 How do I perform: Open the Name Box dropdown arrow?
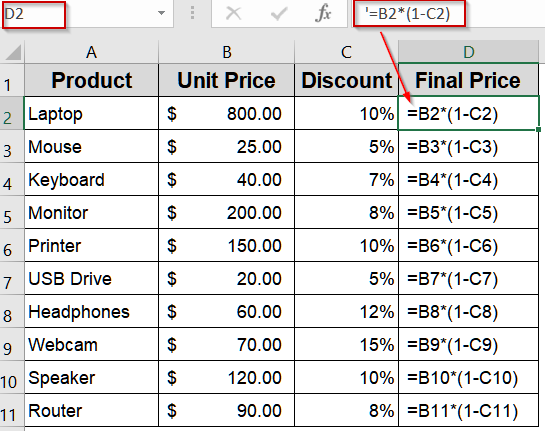(161, 13)
